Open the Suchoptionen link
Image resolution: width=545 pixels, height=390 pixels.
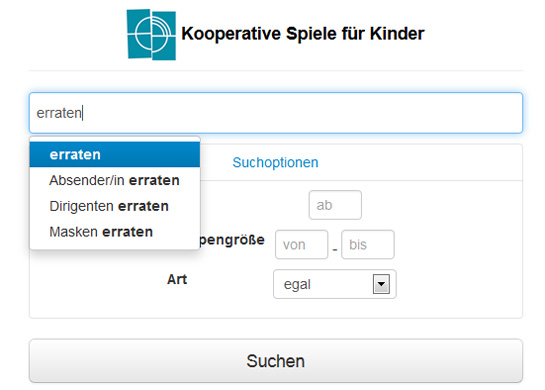coord(275,162)
